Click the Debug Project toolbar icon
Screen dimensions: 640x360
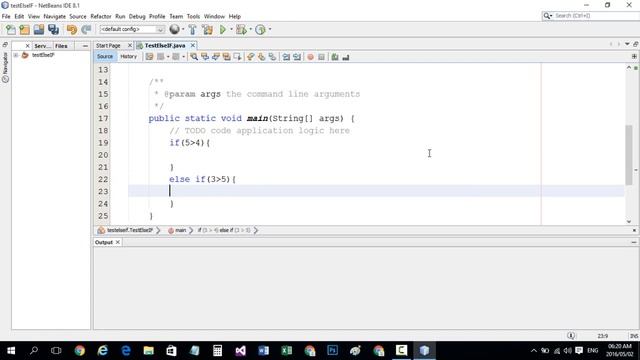click(x=241, y=29)
